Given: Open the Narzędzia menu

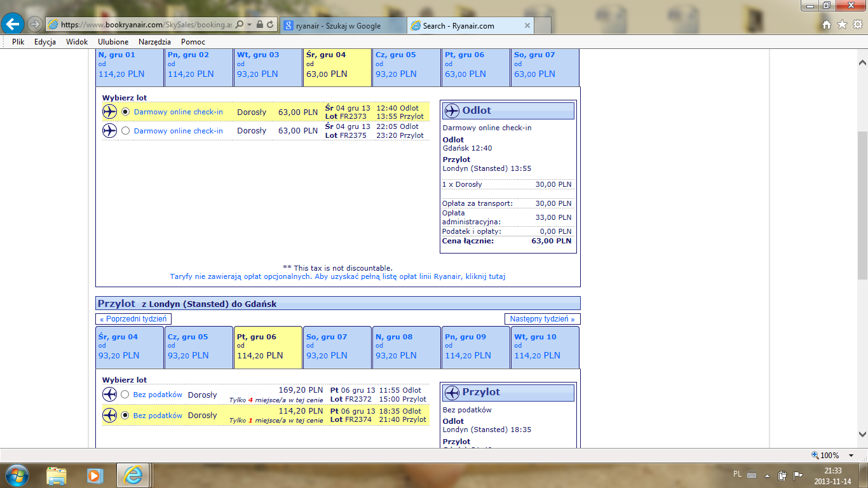Looking at the screenshot, I should click(x=154, y=42).
